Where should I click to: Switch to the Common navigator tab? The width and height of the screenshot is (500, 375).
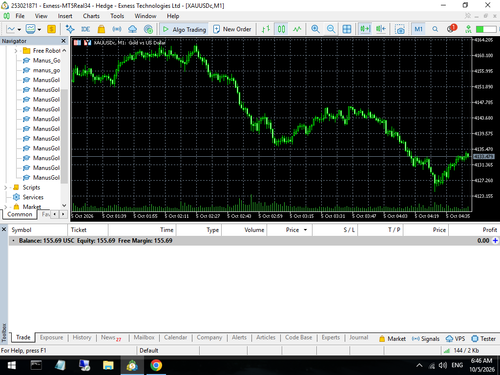click(20, 214)
